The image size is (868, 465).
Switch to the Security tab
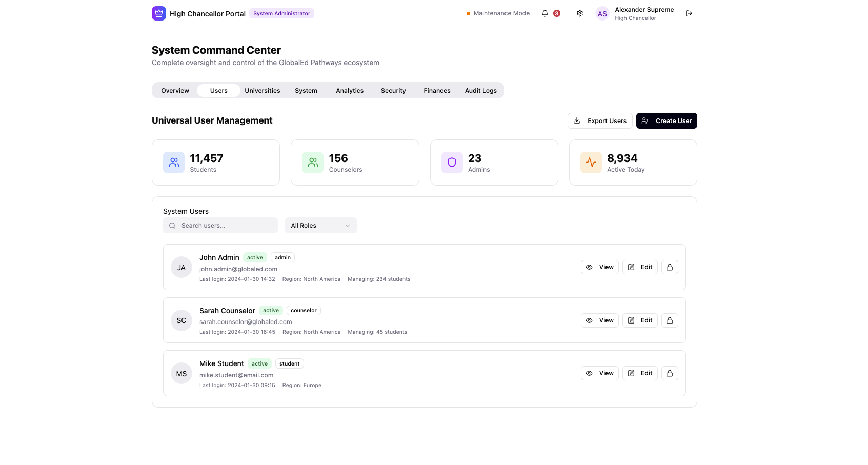click(x=393, y=91)
